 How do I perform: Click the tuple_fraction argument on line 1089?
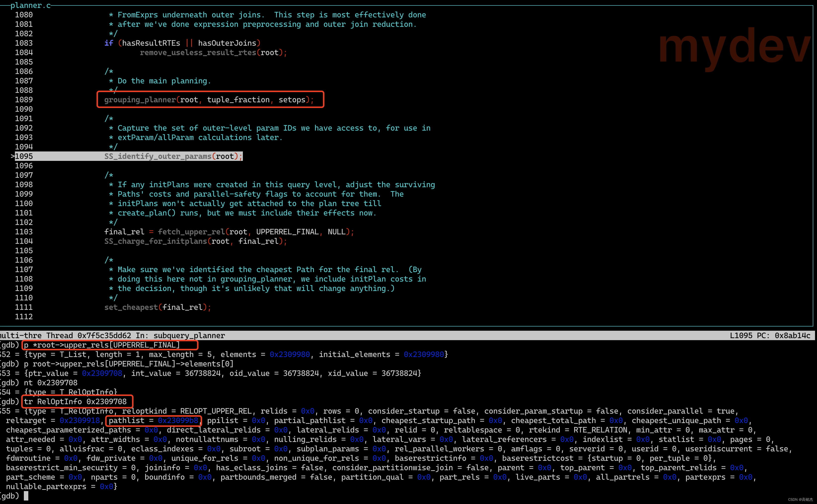tap(238, 100)
